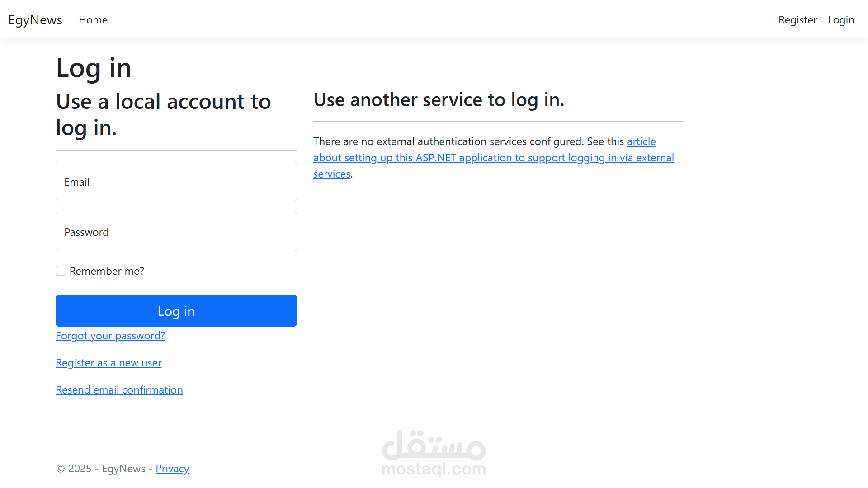Click the '© 2025 - EgyNews' footer text
The height and width of the screenshot is (488, 868).
click(100, 469)
